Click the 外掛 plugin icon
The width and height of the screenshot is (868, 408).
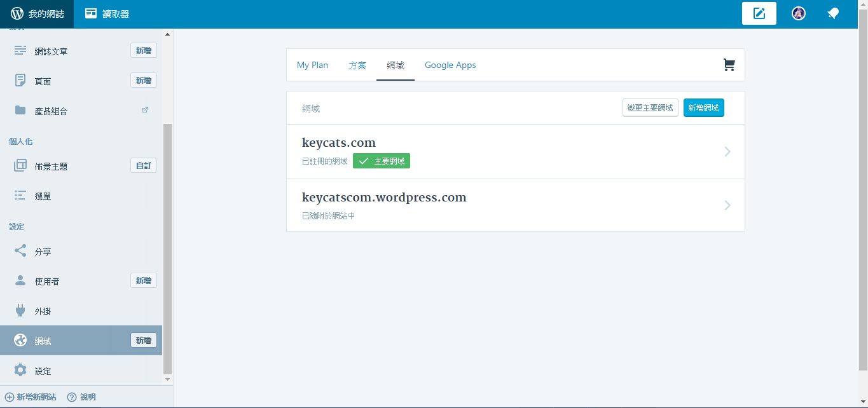point(20,311)
